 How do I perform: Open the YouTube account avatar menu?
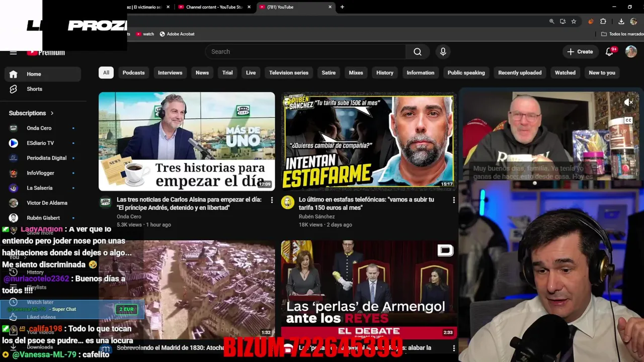[x=631, y=52]
